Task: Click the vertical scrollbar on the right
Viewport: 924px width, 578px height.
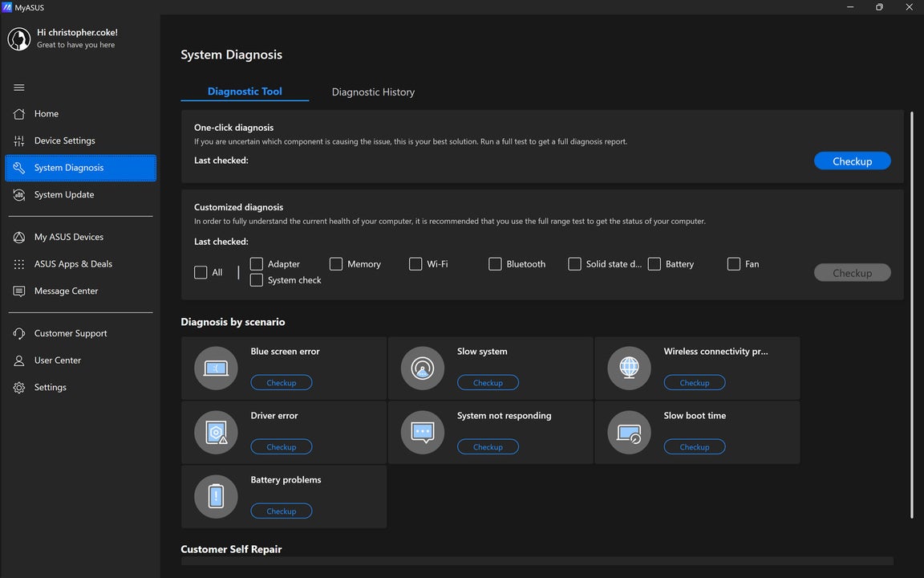Action: pos(913,313)
